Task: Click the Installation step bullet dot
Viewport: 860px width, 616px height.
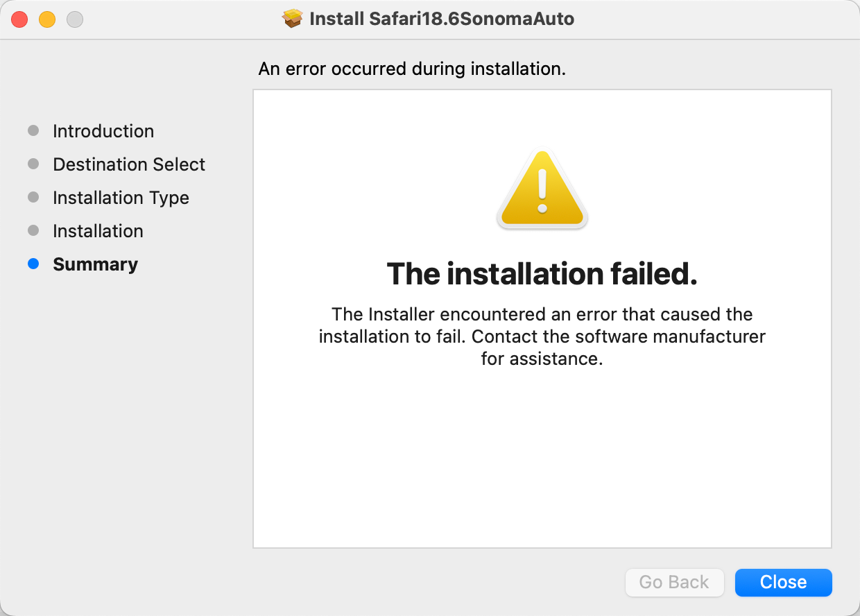Action: click(x=33, y=231)
